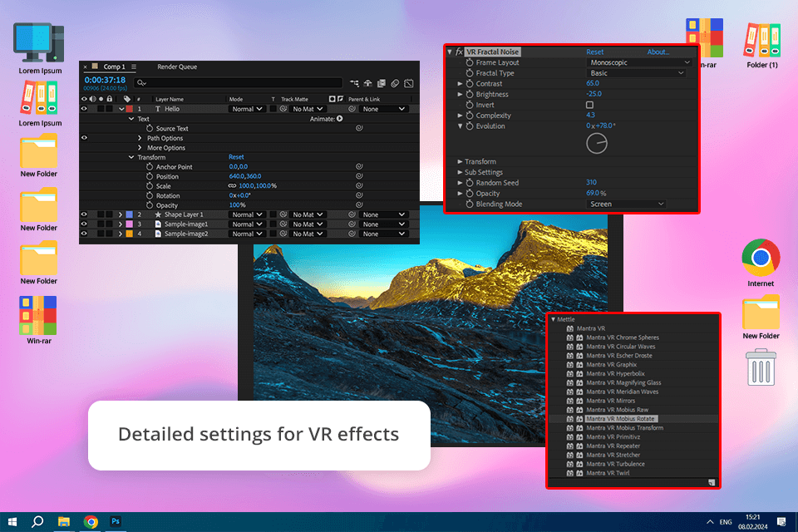
Task: Toggle the fx switch for VR Fractal Noise
Action: 459,52
